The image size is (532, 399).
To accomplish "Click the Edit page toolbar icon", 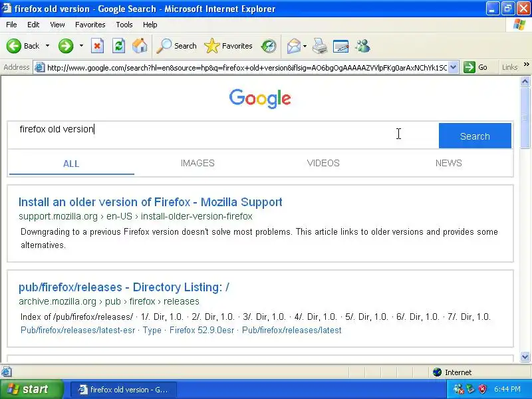I will pyautogui.click(x=341, y=46).
